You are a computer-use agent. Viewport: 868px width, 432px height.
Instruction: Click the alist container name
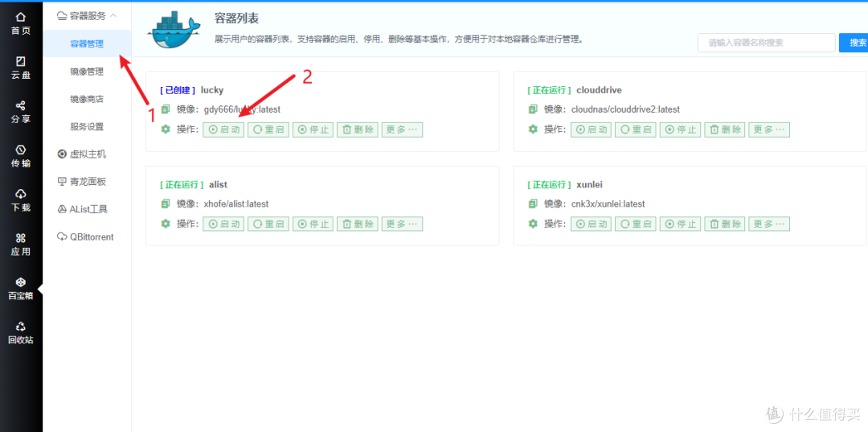click(216, 184)
